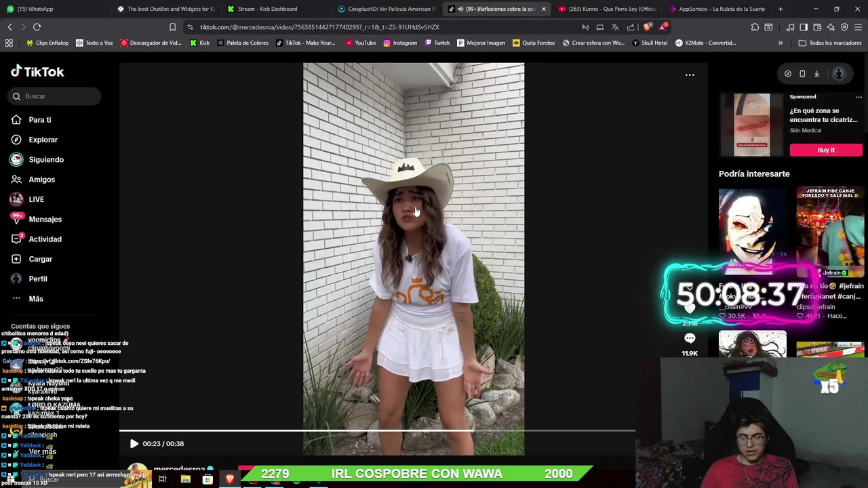Open File Explorer from the taskbar

point(185,479)
